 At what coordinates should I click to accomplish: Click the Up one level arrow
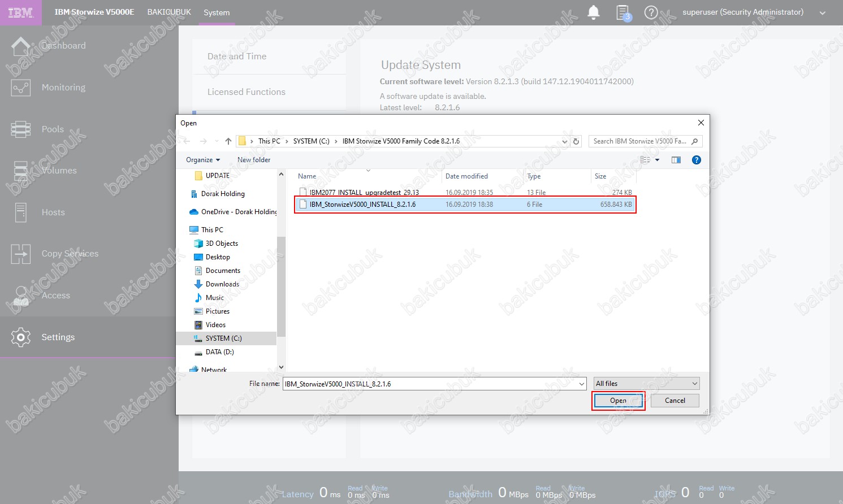(x=228, y=141)
